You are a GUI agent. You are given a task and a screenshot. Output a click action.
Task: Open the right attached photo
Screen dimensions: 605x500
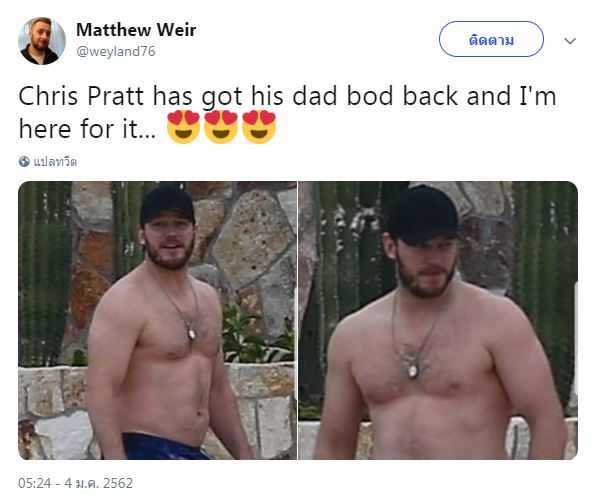click(438, 320)
